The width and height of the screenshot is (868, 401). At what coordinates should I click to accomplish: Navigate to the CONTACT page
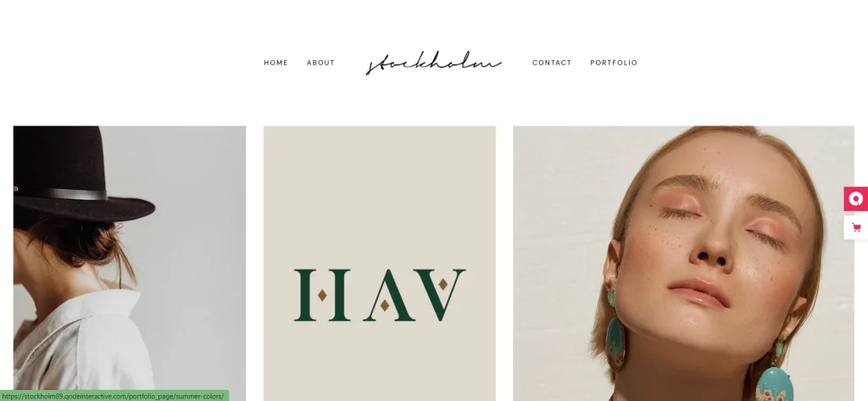pos(551,63)
